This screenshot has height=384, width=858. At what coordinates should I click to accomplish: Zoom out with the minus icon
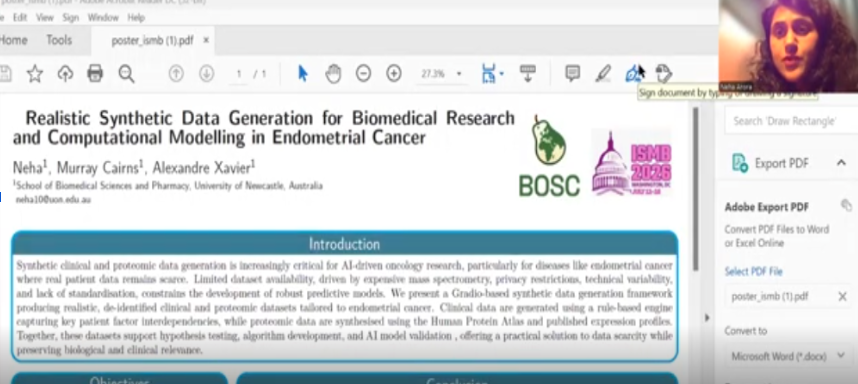363,73
